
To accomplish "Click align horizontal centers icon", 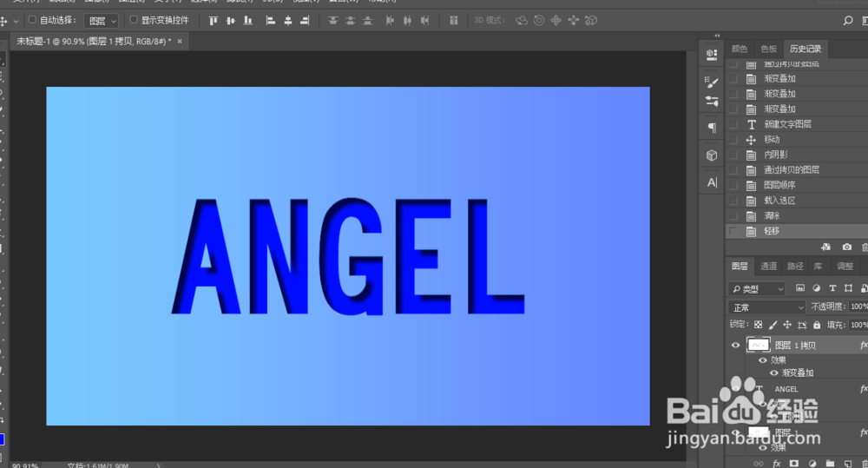I will pyautogui.click(x=288, y=21).
